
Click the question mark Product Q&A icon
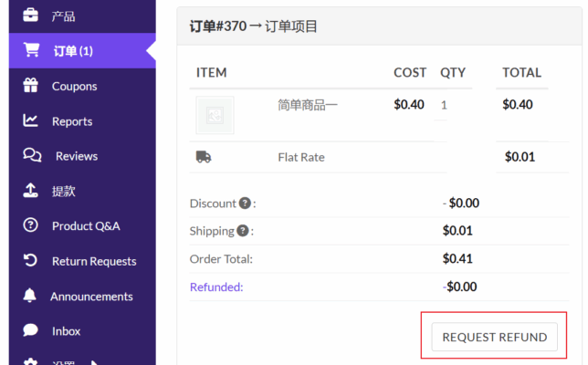(31, 225)
